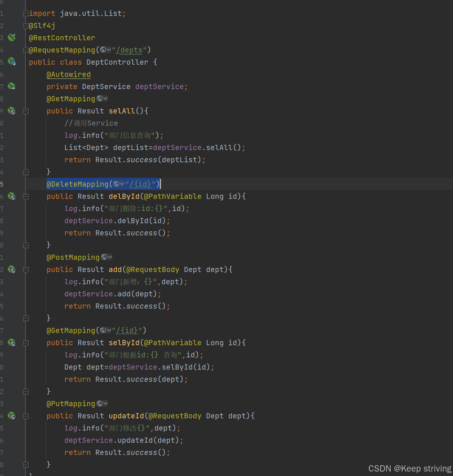Click deptService.delById(id) call

[x=115, y=221]
